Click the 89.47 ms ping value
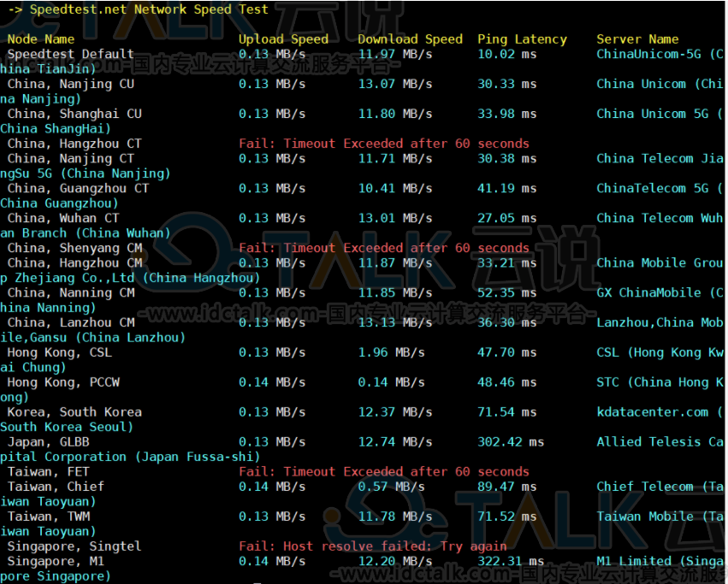 pyautogui.click(x=507, y=487)
